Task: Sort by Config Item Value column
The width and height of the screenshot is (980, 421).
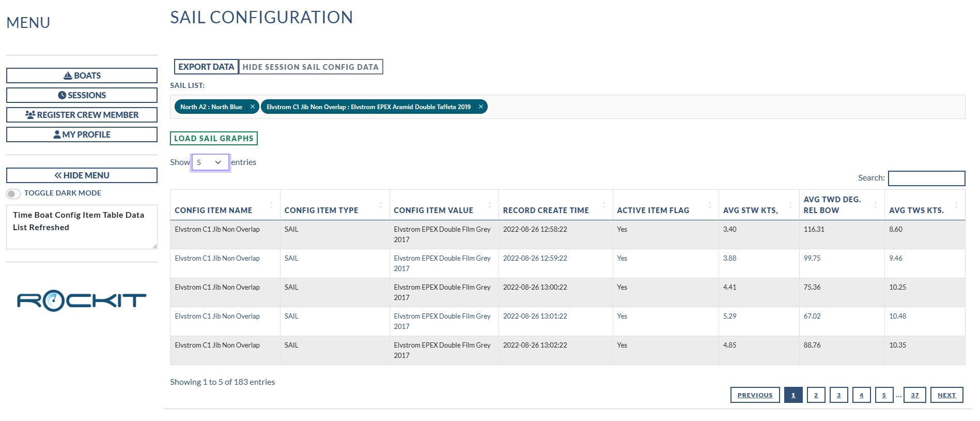Action: [444, 205]
